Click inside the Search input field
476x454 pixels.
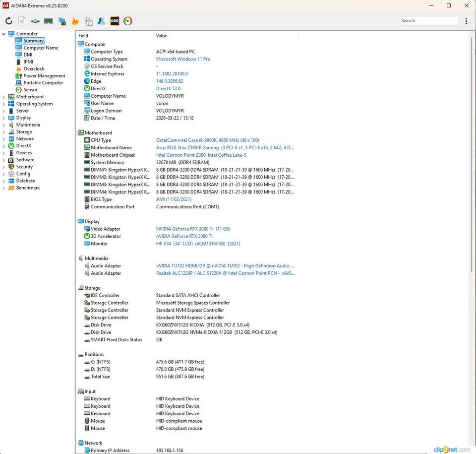(428, 21)
